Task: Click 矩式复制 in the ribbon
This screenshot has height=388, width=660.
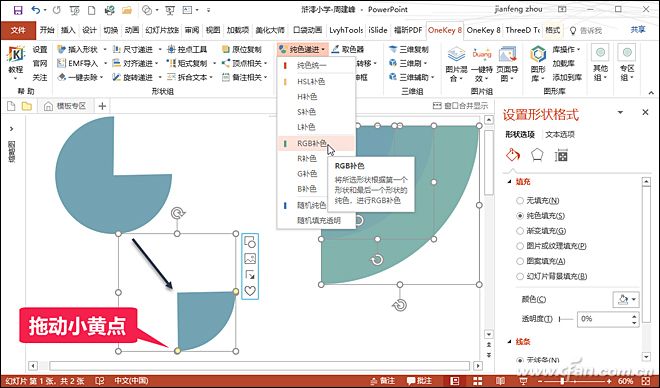Action: pos(188,64)
